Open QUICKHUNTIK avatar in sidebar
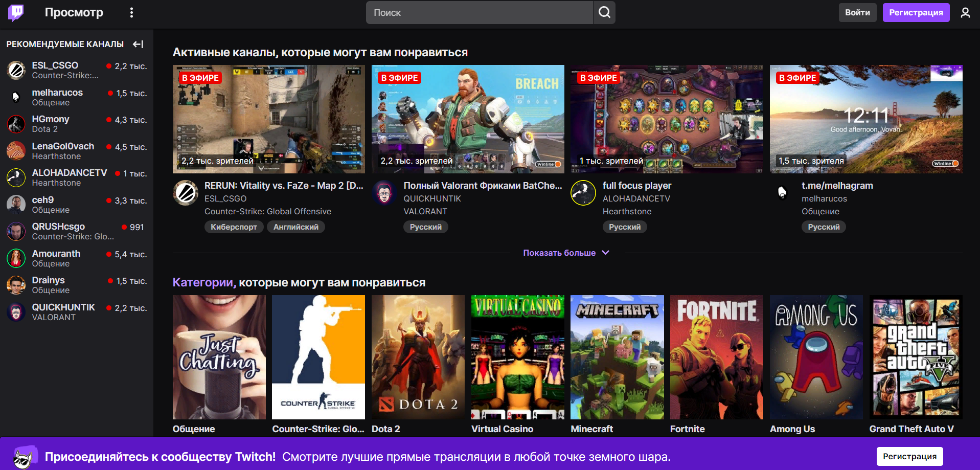The image size is (980, 470). click(x=16, y=312)
